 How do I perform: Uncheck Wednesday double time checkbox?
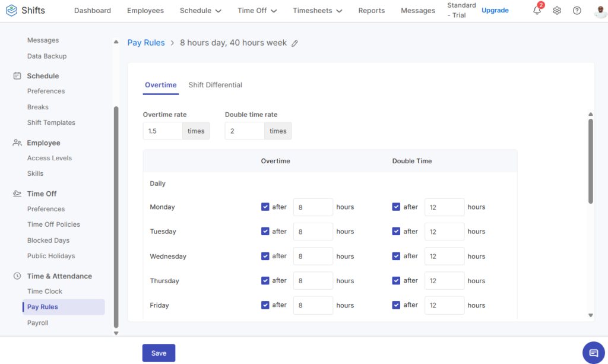[x=396, y=256]
